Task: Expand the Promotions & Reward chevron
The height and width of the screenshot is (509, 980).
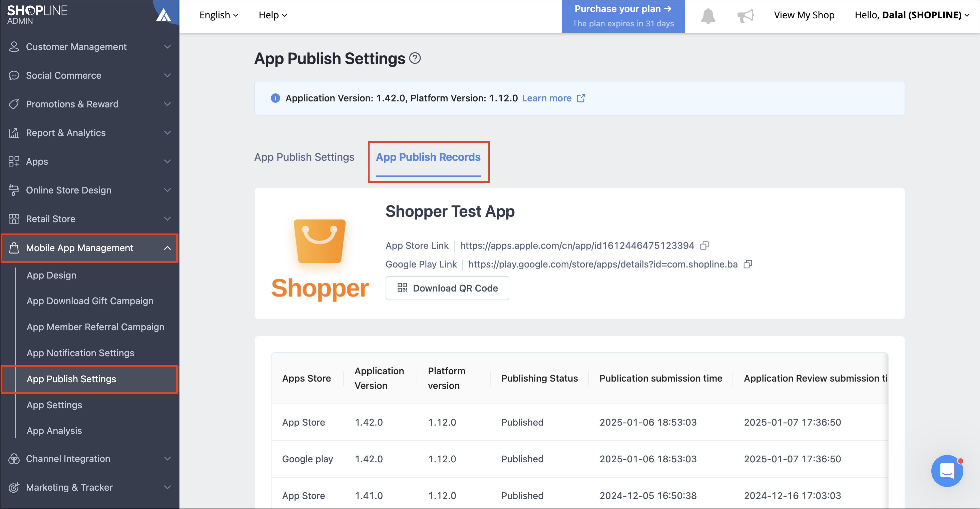Action: pos(167,104)
